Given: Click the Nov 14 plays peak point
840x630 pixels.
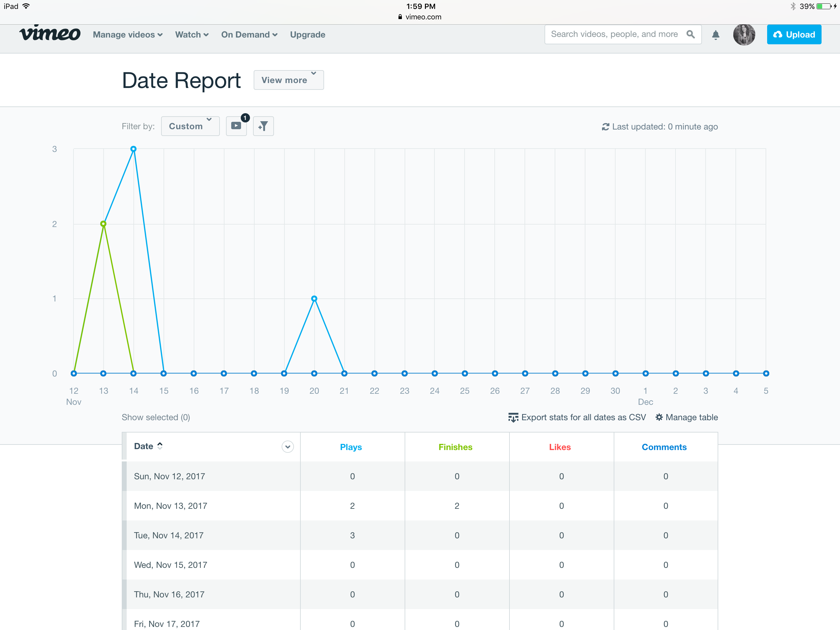Looking at the screenshot, I should 133,149.
